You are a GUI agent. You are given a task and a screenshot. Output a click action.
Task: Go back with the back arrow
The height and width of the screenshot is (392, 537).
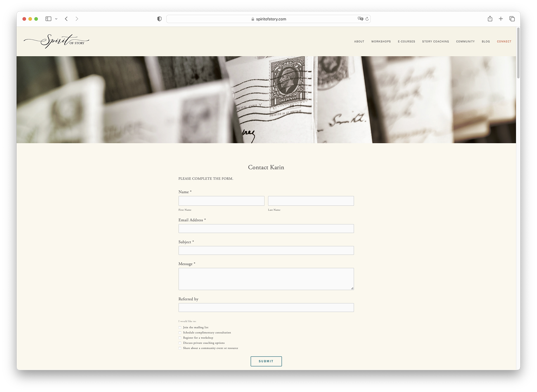pos(66,19)
